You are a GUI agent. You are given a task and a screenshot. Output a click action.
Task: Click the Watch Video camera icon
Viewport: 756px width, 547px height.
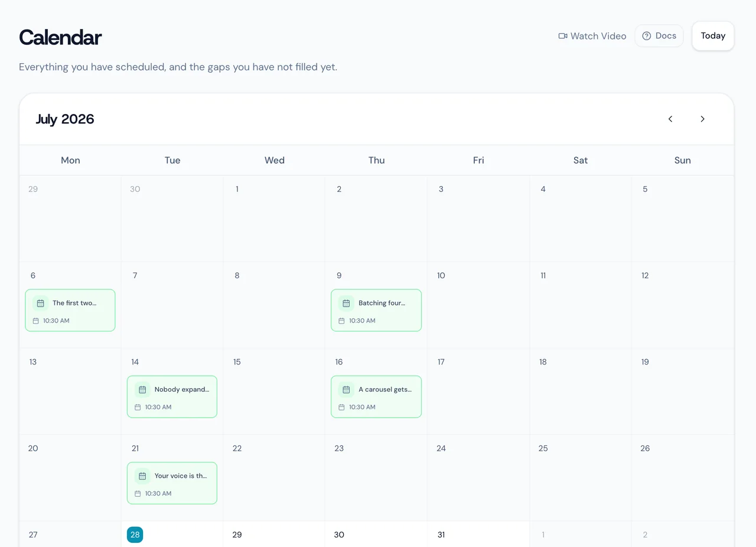coord(562,36)
